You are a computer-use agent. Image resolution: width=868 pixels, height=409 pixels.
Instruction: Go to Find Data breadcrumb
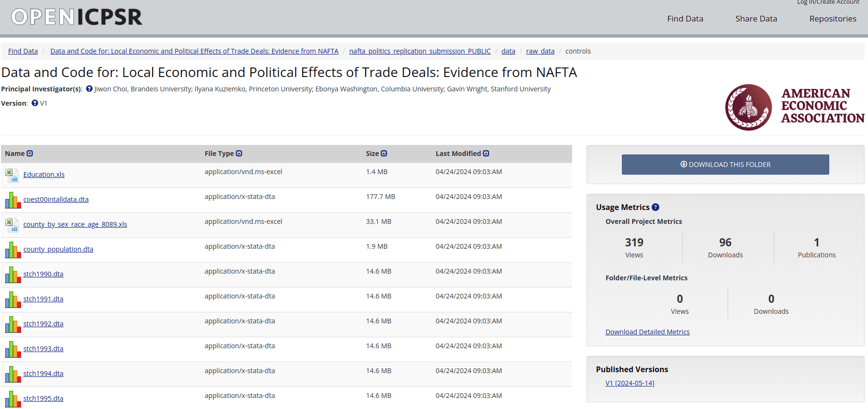pyautogui.click(x=23, y=51)
